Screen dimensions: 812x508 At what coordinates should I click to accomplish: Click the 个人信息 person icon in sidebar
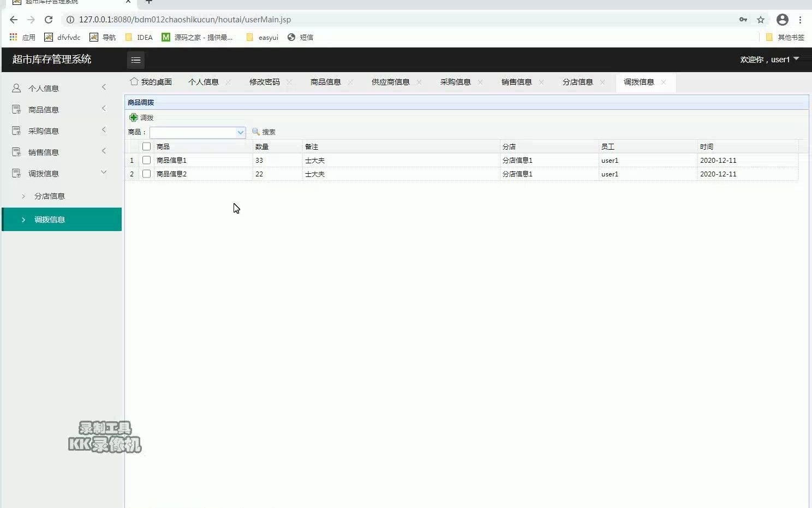pyautogui.click(x=16, y=88)
